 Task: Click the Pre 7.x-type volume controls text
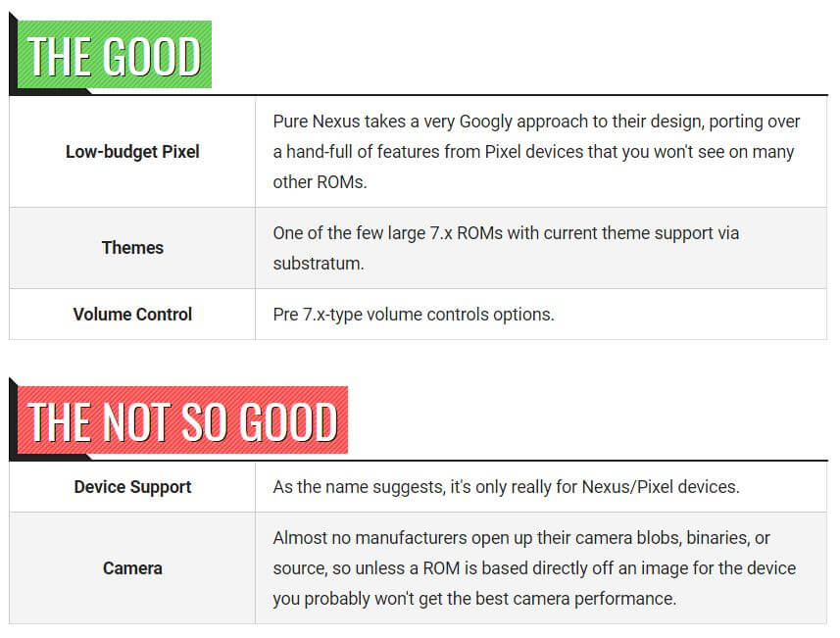[x=413, y=315]
